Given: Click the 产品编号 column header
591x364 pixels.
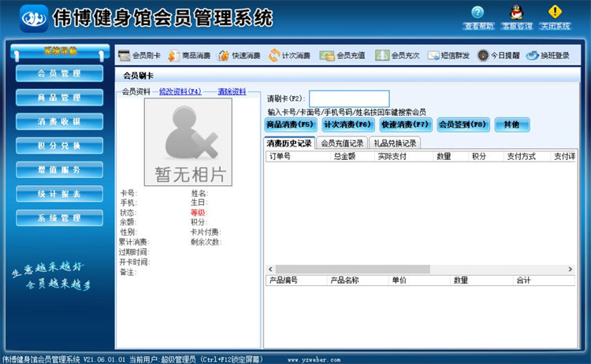Looking at the screenshot, I should [296, 280].
